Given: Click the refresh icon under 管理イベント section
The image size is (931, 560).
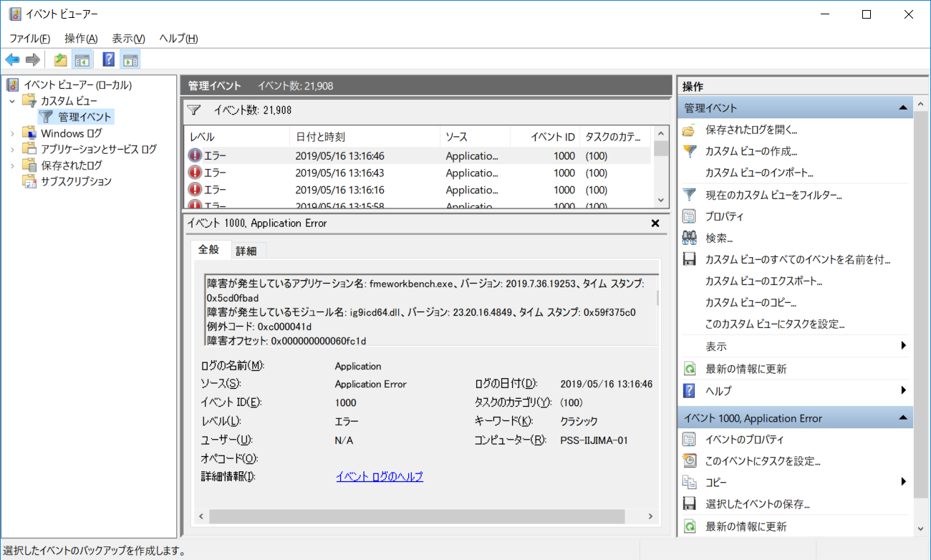Looking at the screenshot, I should (689, 369).
